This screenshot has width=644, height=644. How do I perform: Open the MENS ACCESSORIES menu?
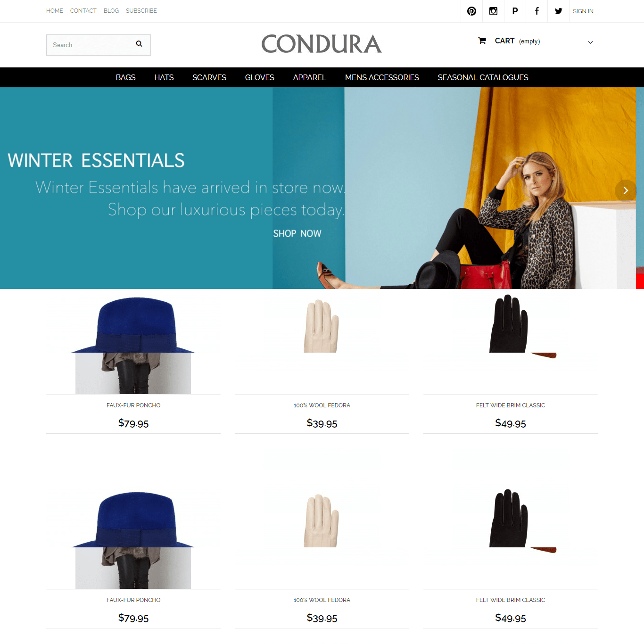coord(382,77)
